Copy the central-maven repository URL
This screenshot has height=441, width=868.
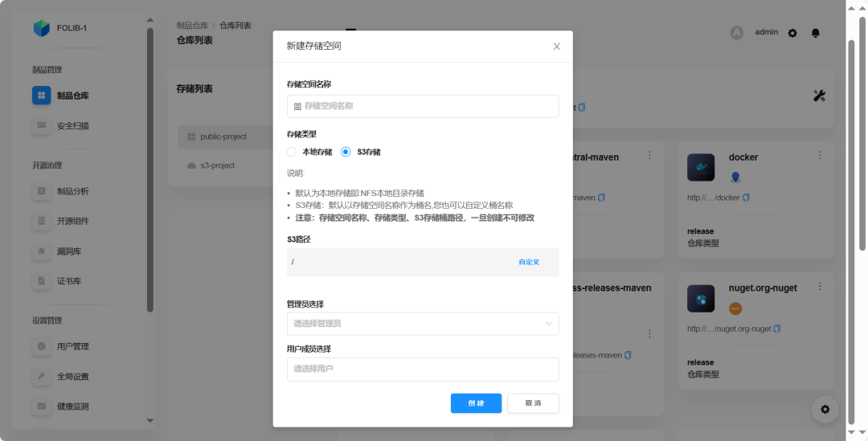click(x=602, y=198)
